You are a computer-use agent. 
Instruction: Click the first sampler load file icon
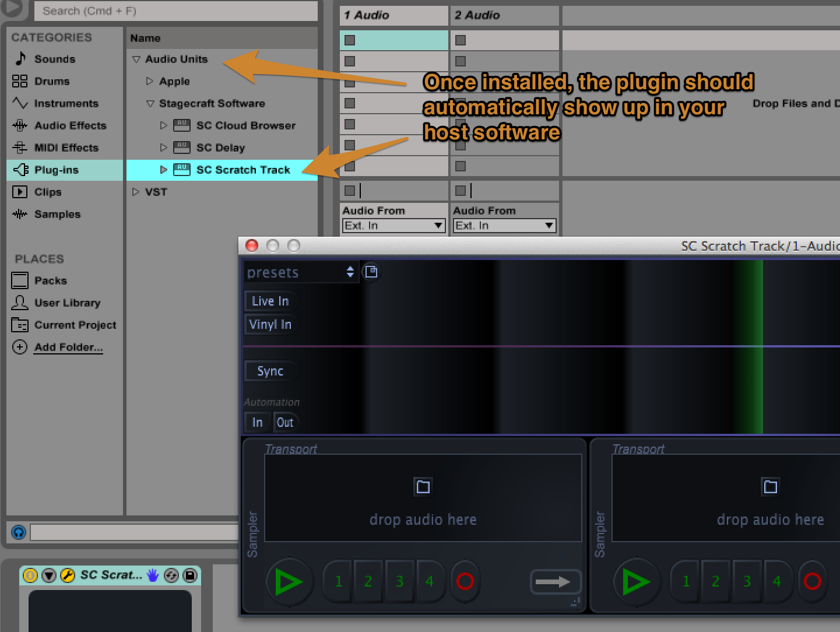pyautogui.click(x=423, y=486)
